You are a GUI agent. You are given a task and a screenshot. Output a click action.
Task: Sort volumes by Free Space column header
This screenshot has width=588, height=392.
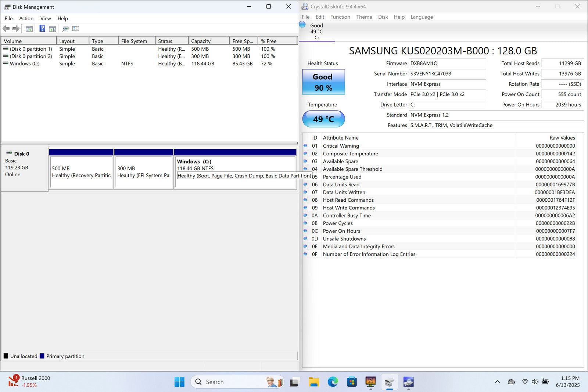244,41
